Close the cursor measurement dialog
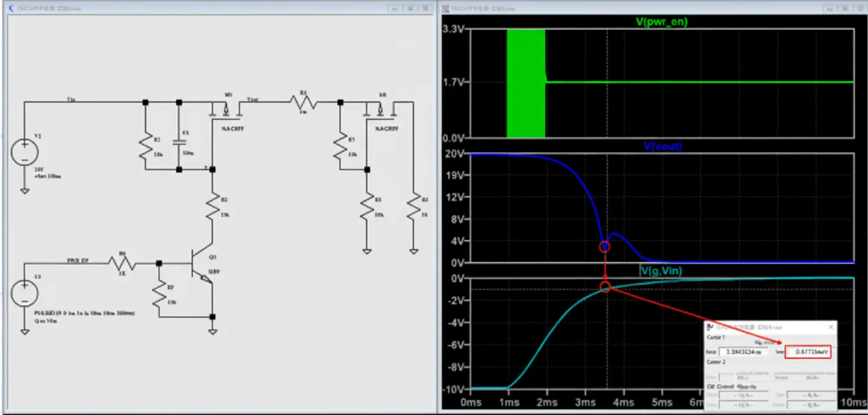Image resolution: width=868 pixels, height=415 pixels. (830, 326)
